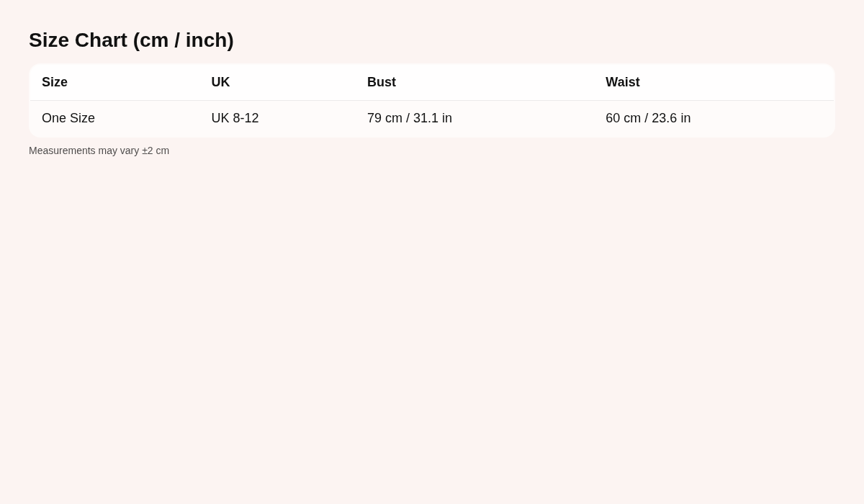This screenshot has height=504, width=864.
Task: Click "(cm / inch)" in the title
Action: point(183,40)
